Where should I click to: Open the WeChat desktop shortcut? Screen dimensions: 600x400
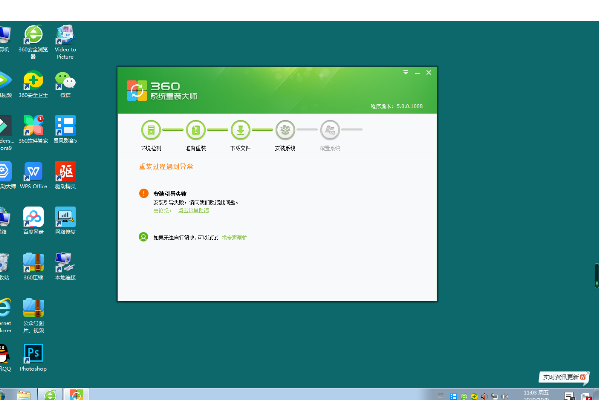(x=65, y=80)
